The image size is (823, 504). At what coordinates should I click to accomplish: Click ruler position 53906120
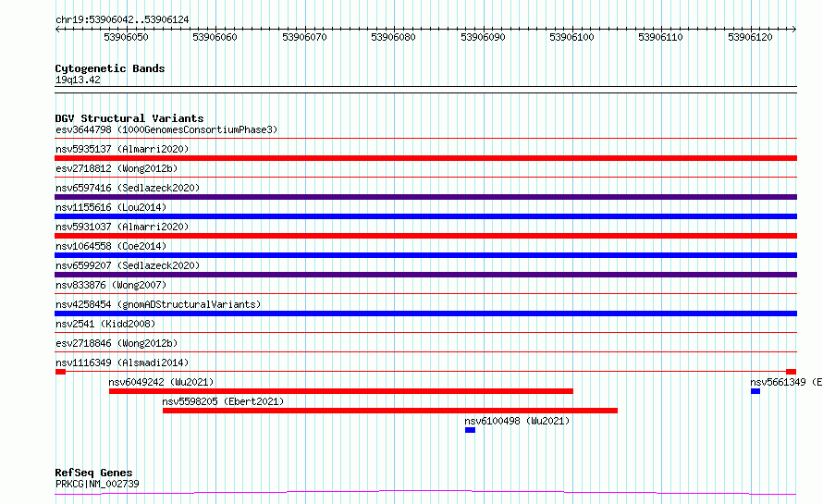750,37
